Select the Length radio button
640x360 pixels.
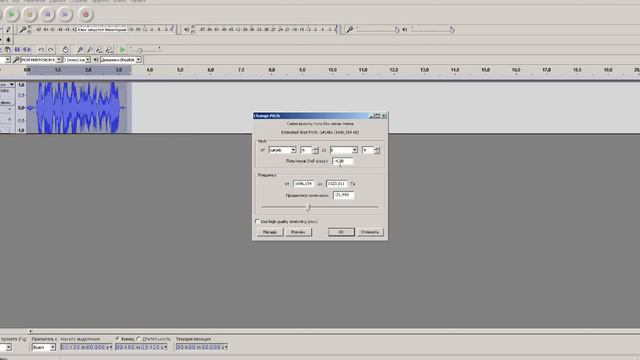pyautogui.click(x=139, y=339)
